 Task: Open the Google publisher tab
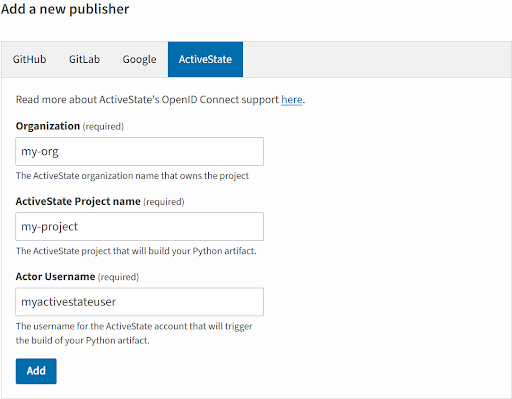click(139, 59)
